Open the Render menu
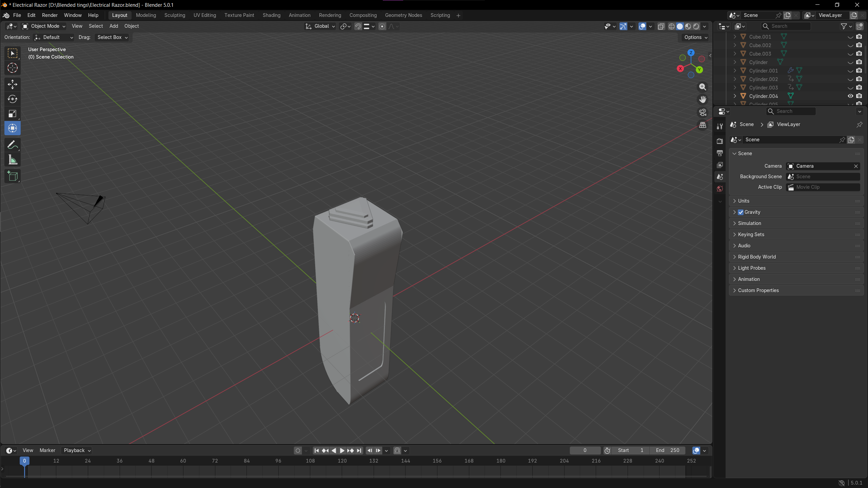 pos(50,15)
